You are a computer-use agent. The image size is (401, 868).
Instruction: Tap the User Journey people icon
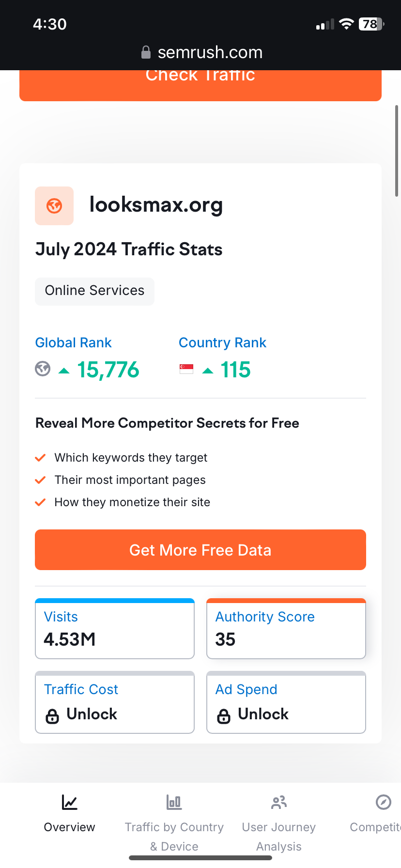click(x=279, y=803)
